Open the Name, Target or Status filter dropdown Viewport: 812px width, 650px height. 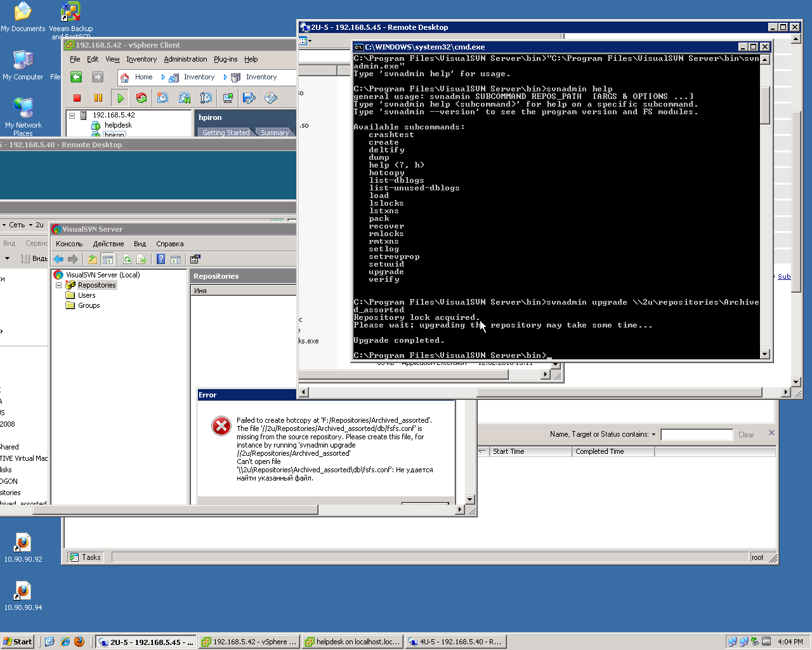pos(653,435)
